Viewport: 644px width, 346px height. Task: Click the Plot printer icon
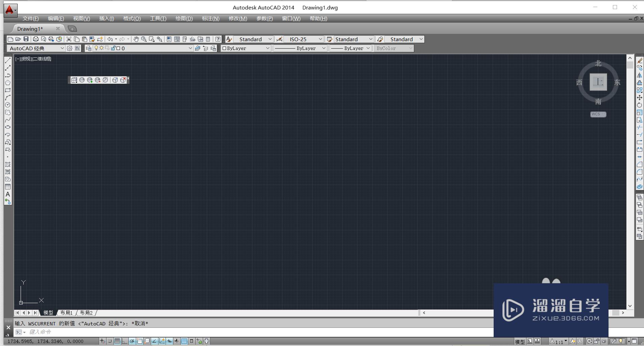(35, 39)
